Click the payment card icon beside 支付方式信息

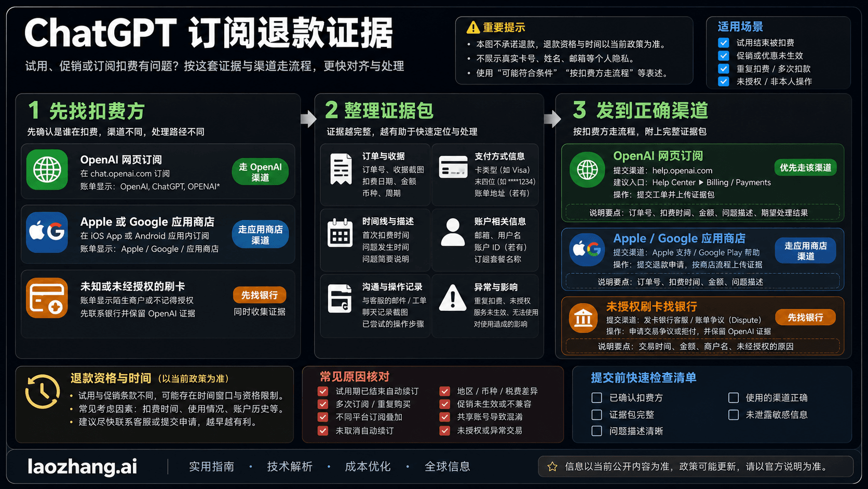[x=453, y=167]
